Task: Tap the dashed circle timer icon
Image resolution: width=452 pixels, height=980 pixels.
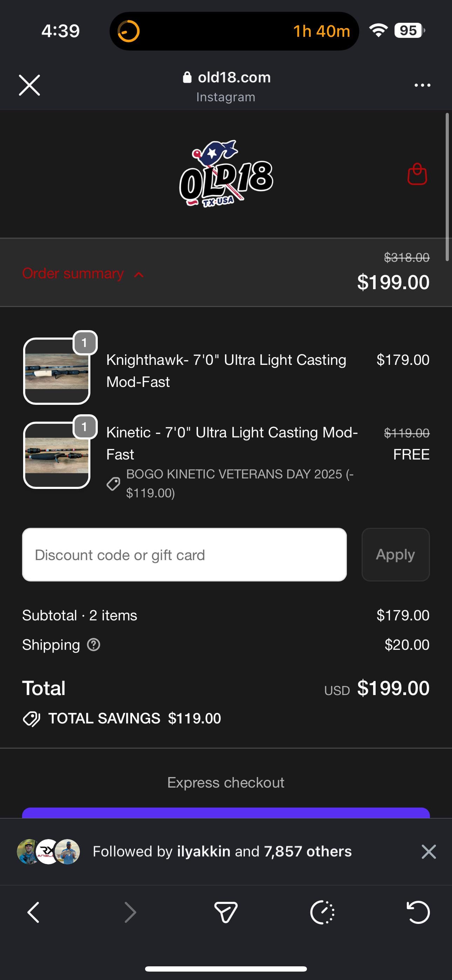Action: pos(322,912)
